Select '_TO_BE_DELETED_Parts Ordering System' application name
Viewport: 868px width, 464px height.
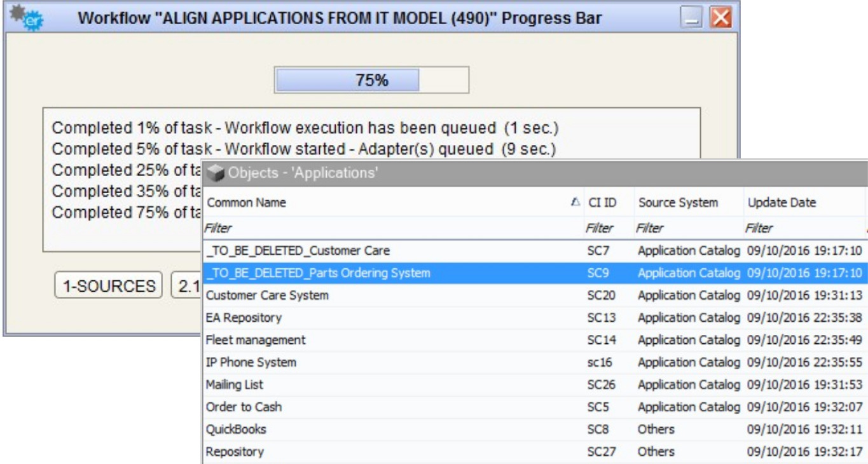click(318, 273)
